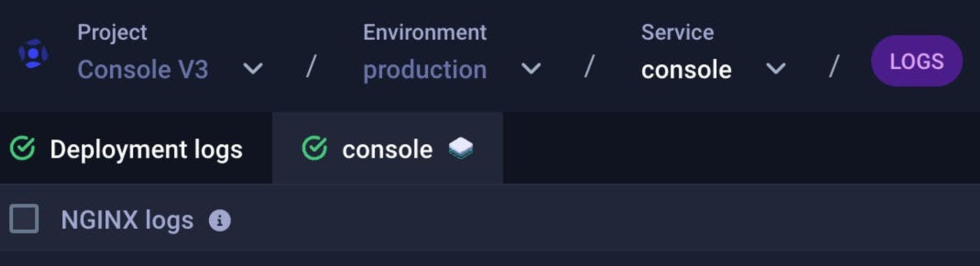Click the Service label
This screenshot has width=980, height=266.
[x=677, y=32]
